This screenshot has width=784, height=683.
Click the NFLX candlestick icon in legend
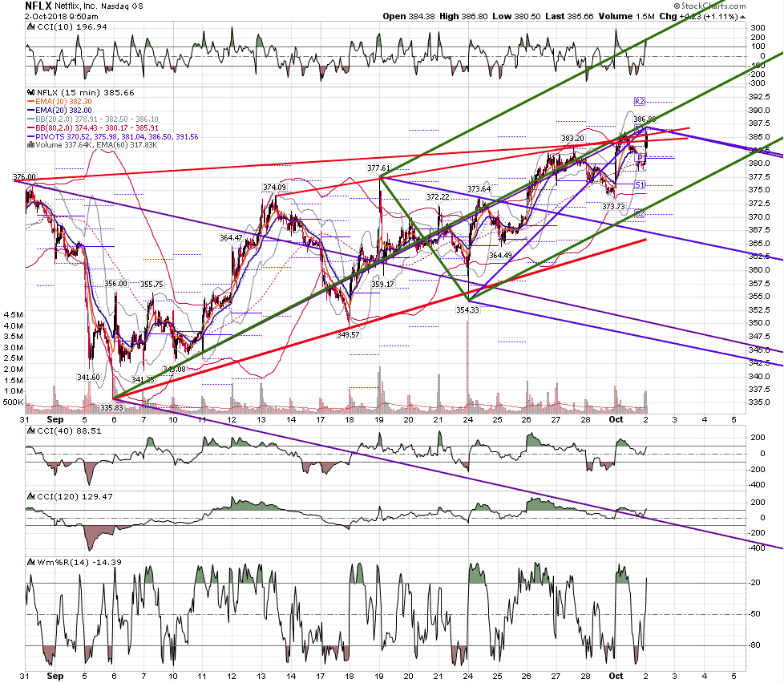pos(31,92)
